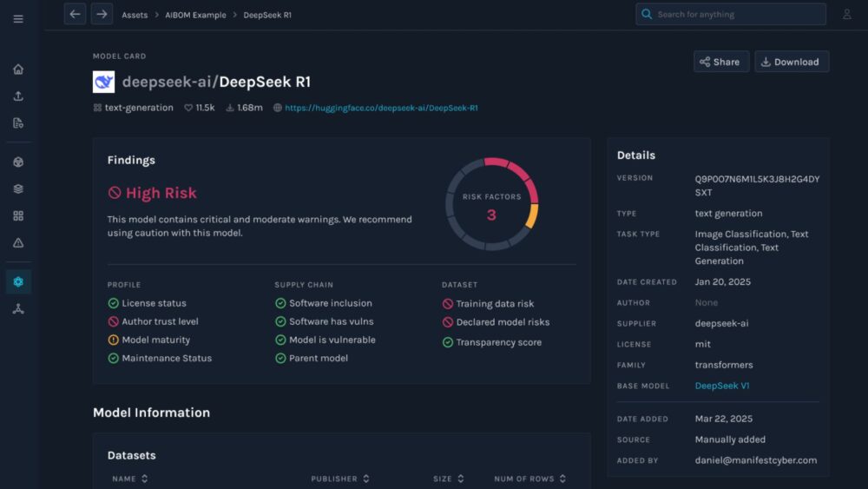
Task: Go to Assets breadcrumb
Action: 135,15
